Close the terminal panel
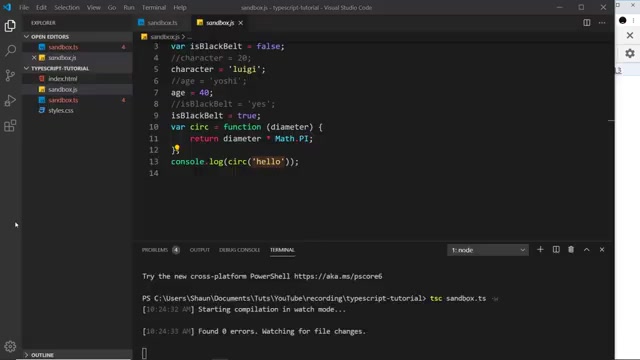The image size is (640, 360). click(x=602, y=249)
